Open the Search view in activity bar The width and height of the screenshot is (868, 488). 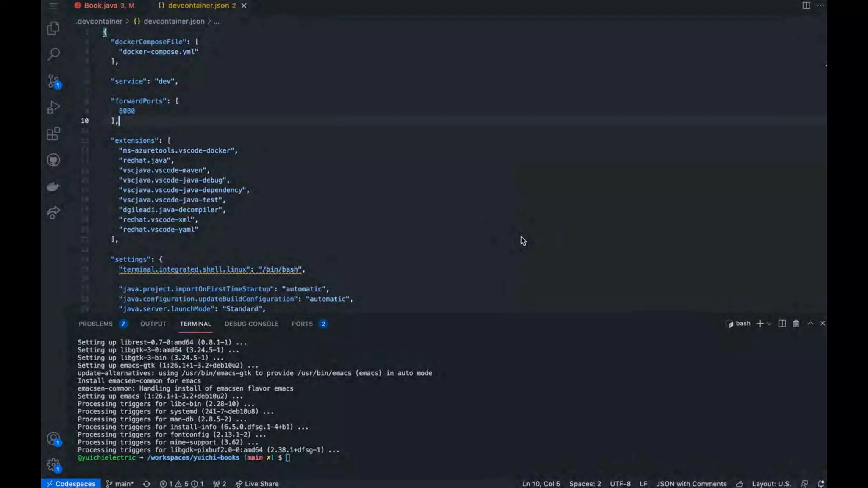pyautogui.click(x=53, y=54)
